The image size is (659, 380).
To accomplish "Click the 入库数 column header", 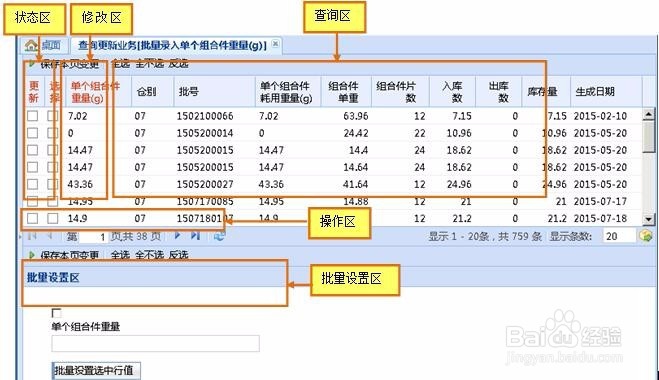I will pyautogui.click(x=452, y=92).
